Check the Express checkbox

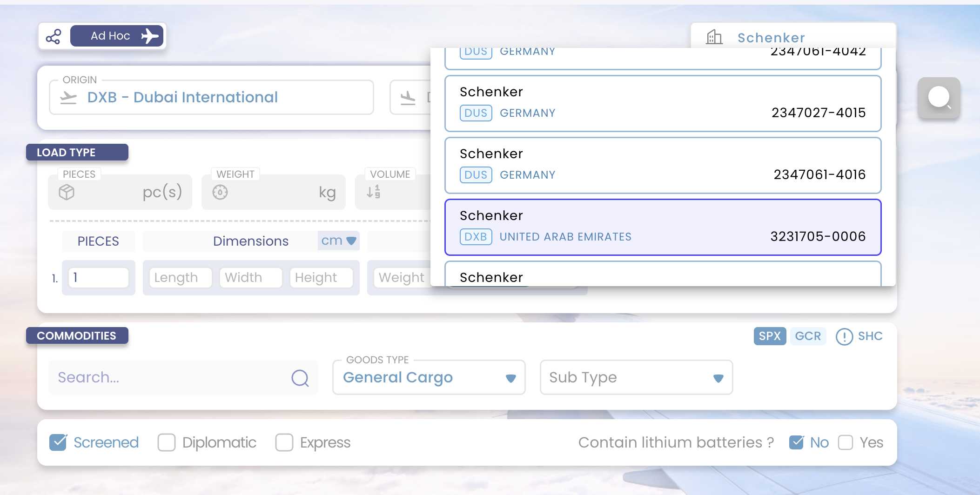pyautogui.click(x=284, y=442)
